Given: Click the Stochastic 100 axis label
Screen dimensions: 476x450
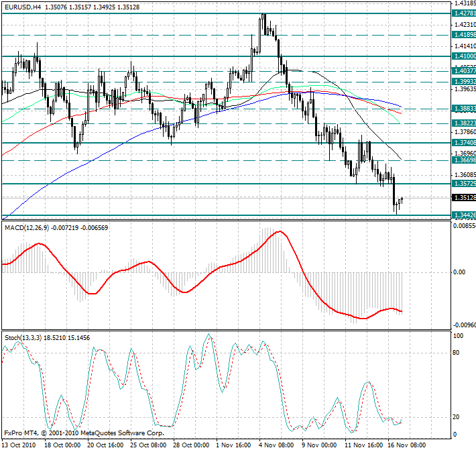Looking at the screenshot, I should pyautogui.click(x=459, y=335).
